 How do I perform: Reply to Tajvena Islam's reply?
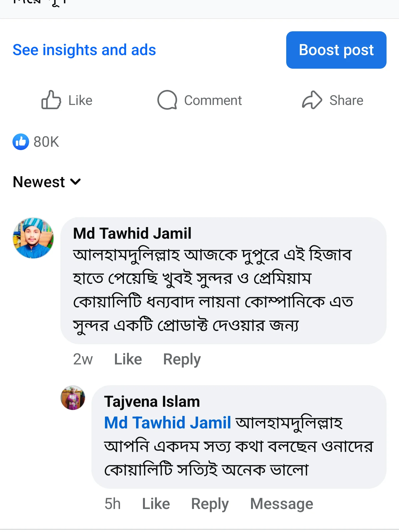tap(210, 503)
